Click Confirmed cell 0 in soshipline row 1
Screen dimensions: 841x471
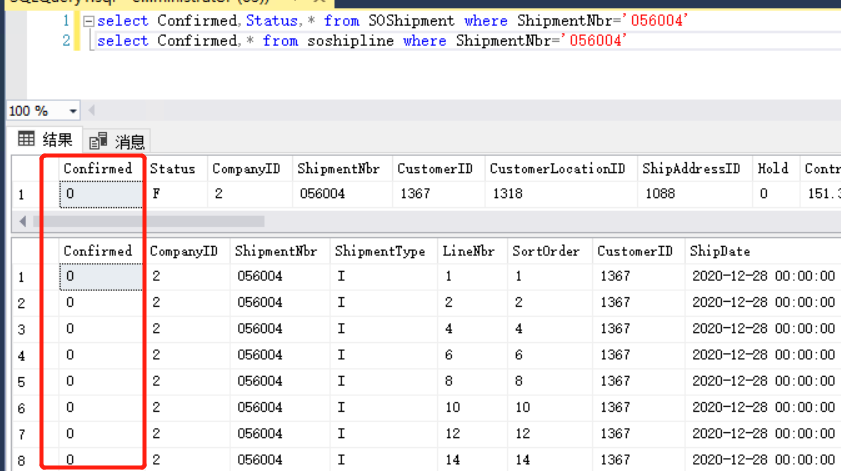click(x=101, y=276)
